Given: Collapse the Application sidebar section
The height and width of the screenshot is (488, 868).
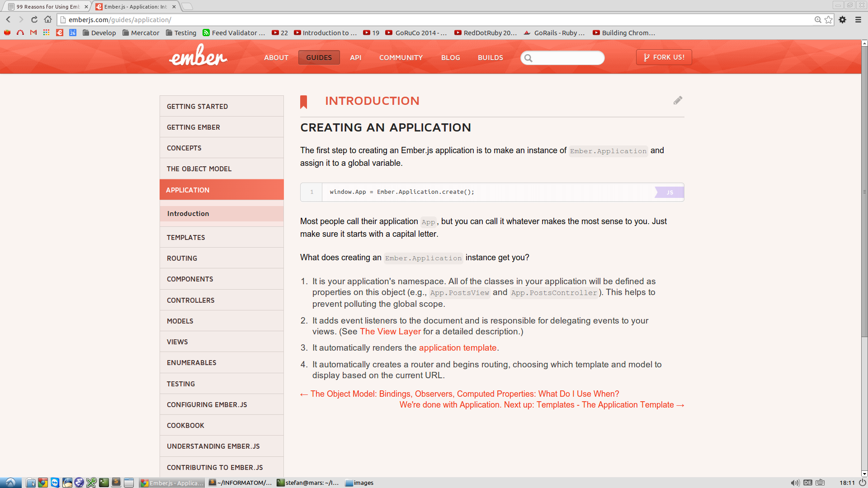Looking at the screenshot, I should [222, 190].
